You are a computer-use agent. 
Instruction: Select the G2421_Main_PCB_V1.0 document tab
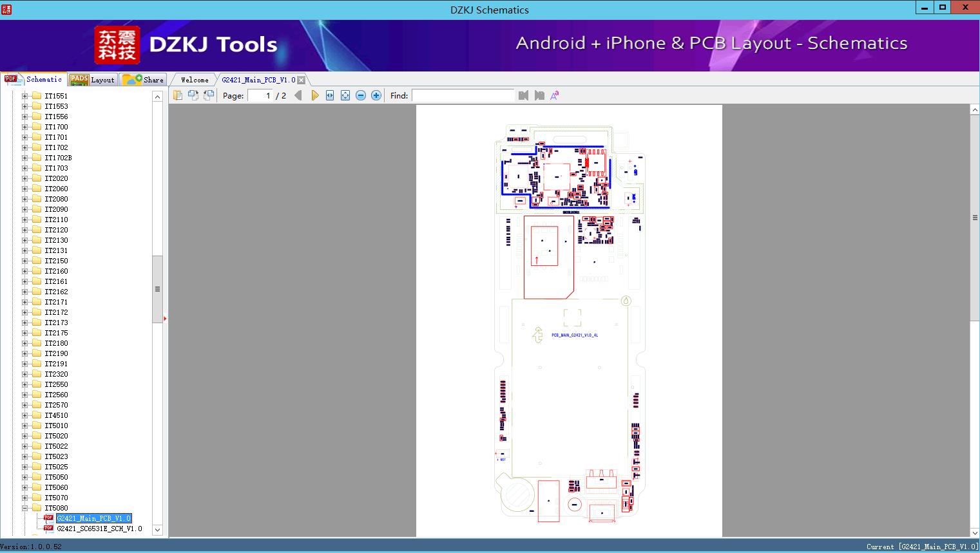click(x=258, y=80)
